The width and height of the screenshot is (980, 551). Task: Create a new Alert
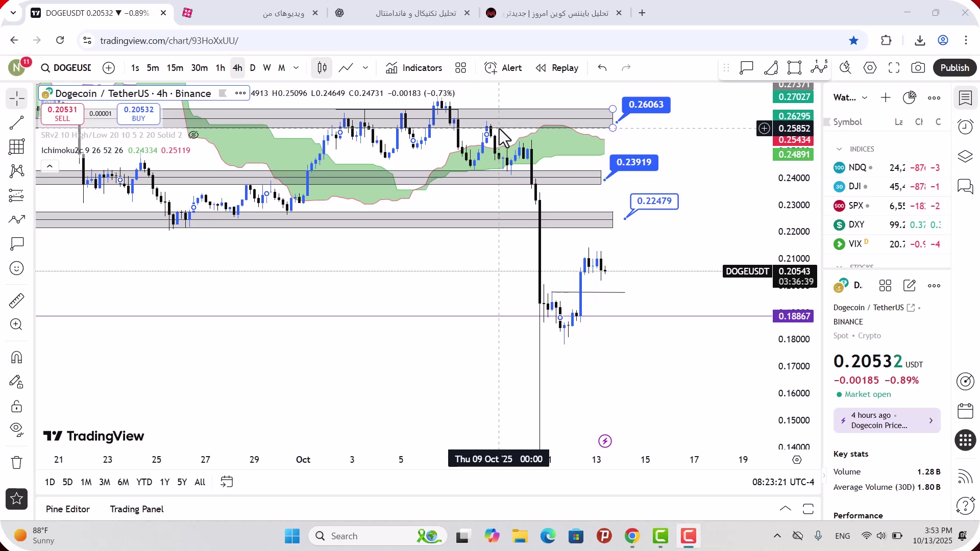(x=503, y=68)
